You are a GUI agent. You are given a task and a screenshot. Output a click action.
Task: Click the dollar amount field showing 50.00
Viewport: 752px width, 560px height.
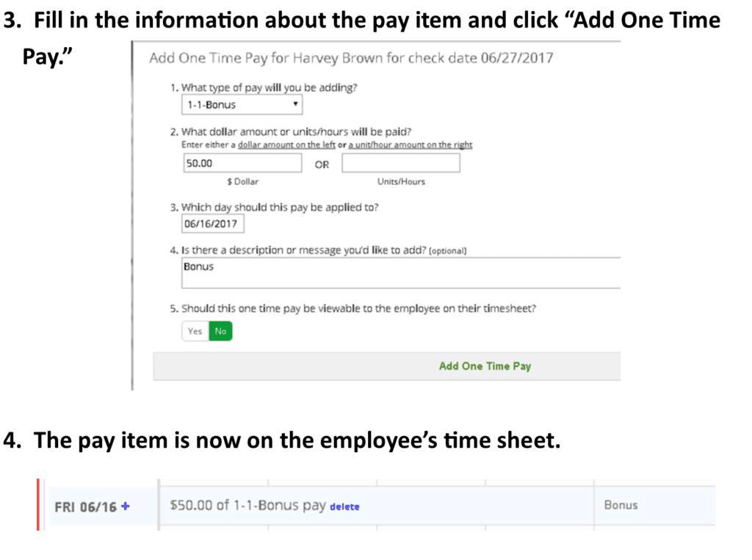coord(242,163)
